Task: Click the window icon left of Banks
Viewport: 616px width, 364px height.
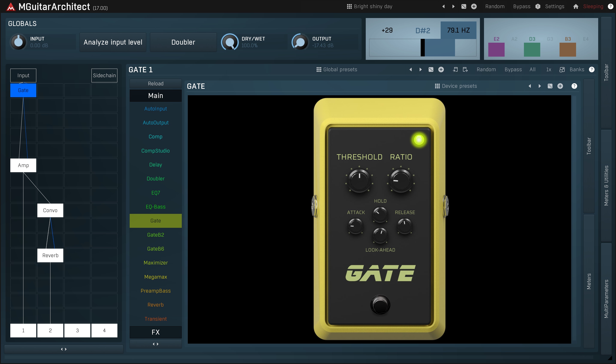Action: tap(562, 70)
